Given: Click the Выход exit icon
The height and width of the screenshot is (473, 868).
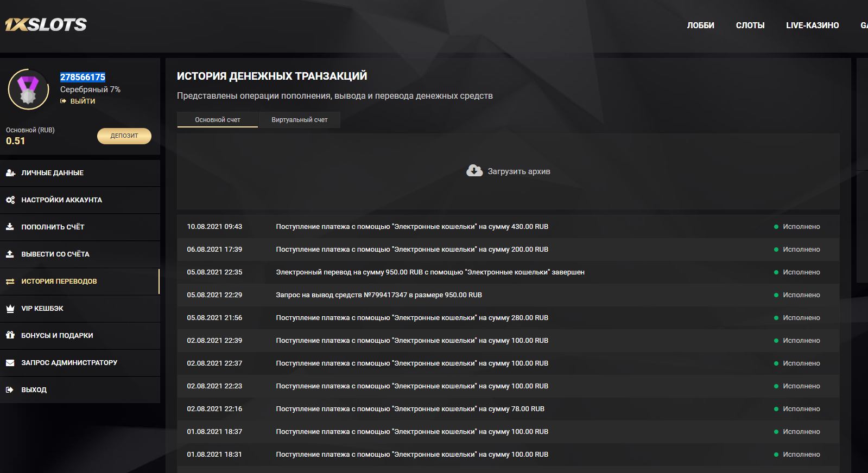Looking at the screenshot, I should [x=10, y=390].
